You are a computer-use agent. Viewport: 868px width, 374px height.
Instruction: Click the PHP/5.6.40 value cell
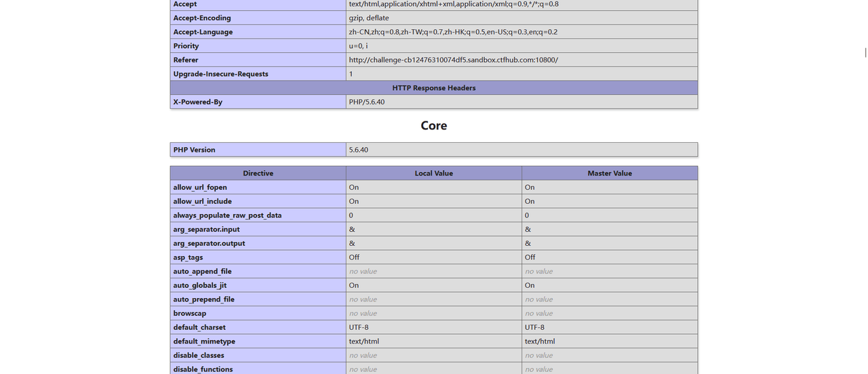pos(367,102)
